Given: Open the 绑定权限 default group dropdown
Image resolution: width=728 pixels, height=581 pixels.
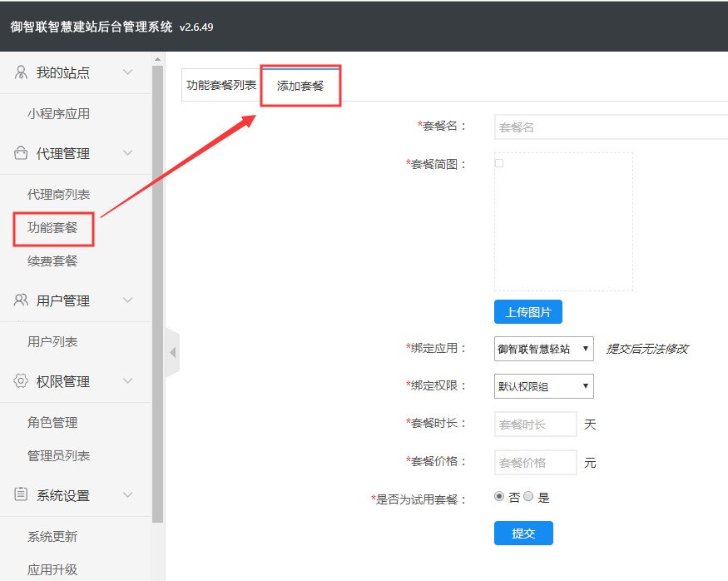Looking at the screenshot, I should (543, 386).
